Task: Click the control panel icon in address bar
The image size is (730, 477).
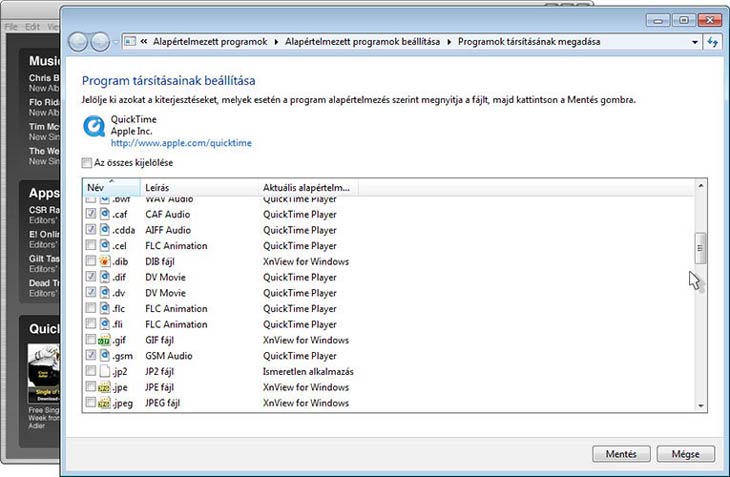Action: pyautogui.click(x=130, y=42)
